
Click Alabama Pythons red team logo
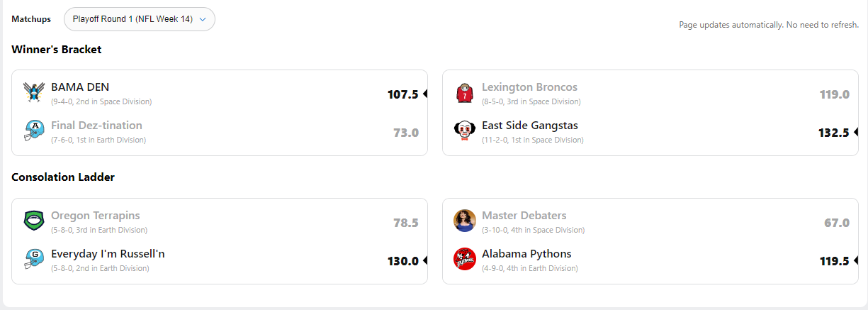pos(465,260)
